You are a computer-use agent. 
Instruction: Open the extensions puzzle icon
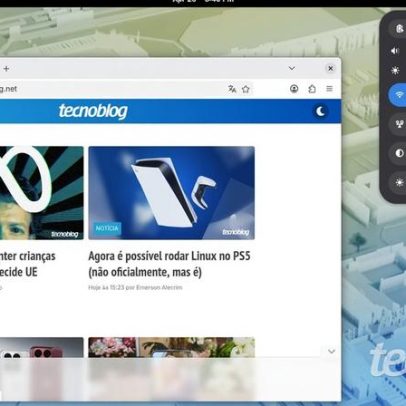pos(312,89)
